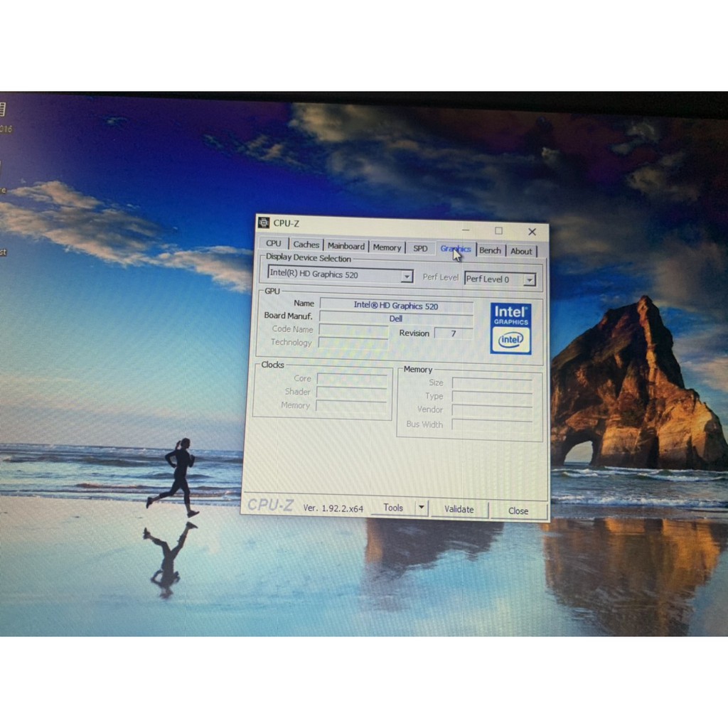728x728 pixels.
Task: Open the About tab
Action: tap(521, 250)
